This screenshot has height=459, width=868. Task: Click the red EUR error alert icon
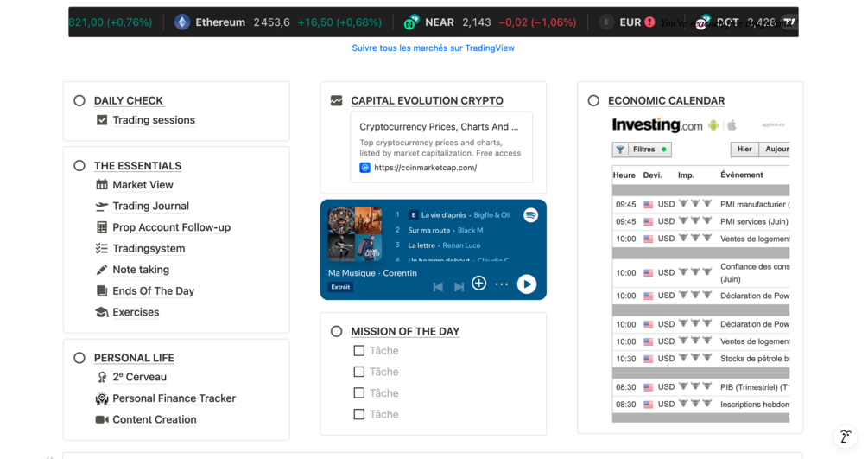[x=649, y=22]
